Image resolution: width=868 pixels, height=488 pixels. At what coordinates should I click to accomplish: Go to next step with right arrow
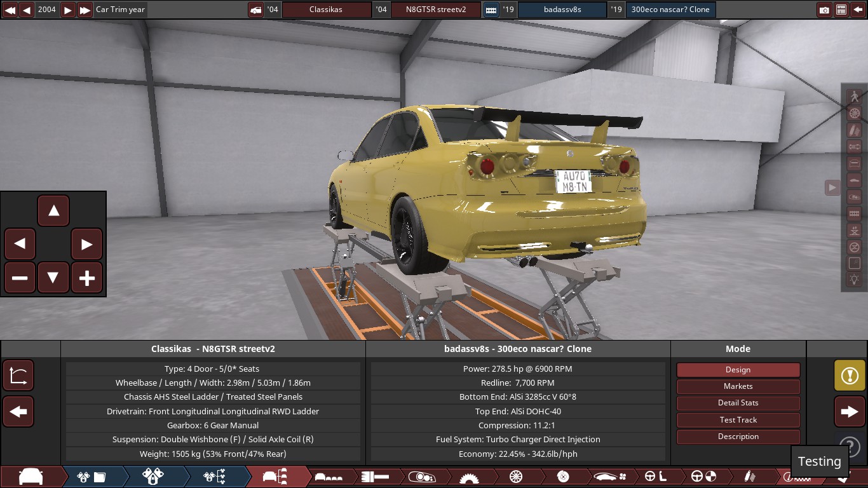[850, 412]
